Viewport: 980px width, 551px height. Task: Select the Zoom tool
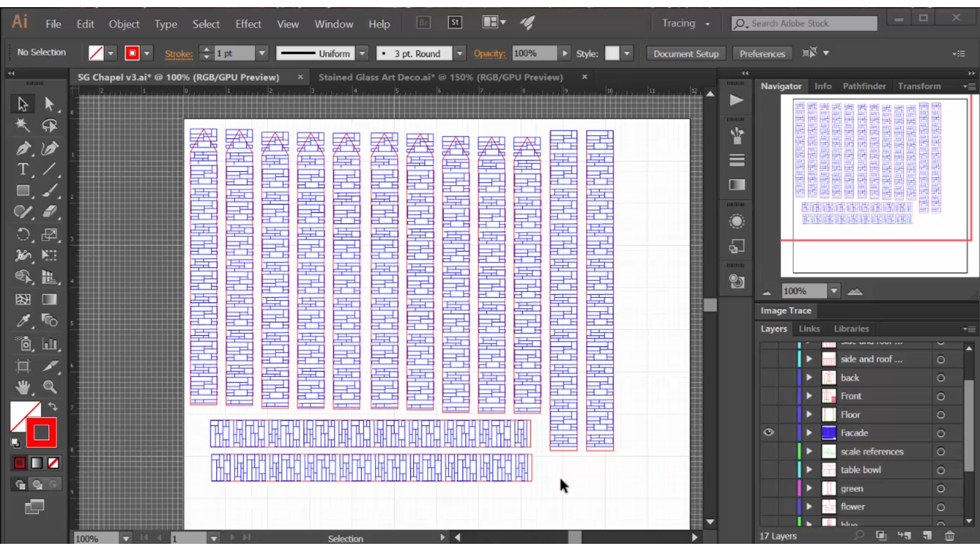50,388
